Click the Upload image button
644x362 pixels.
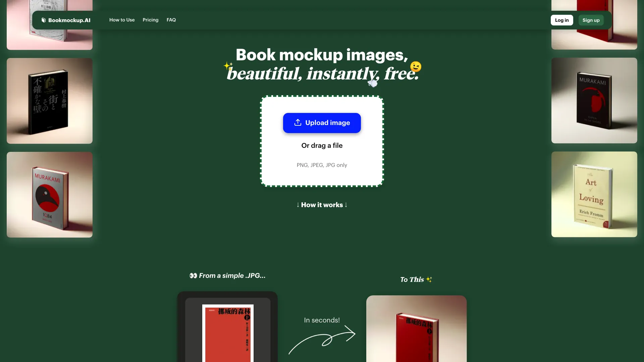pyautogui.click(x=322, y=122)
